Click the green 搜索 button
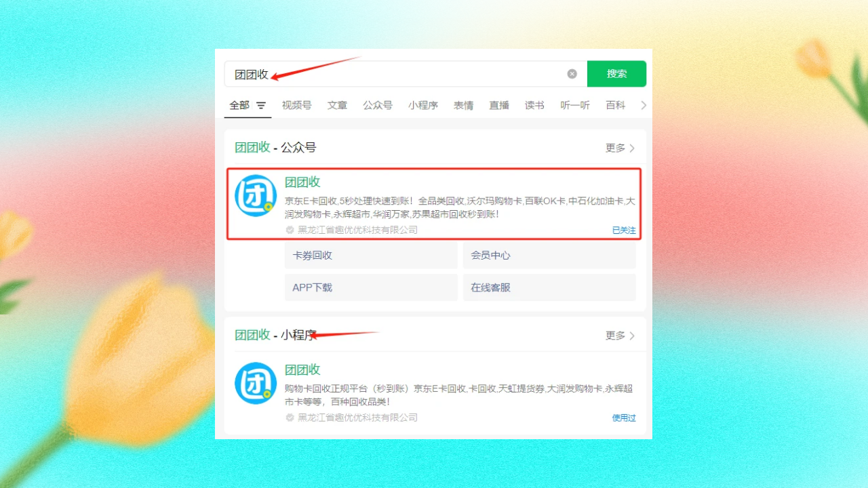 tap(616, 74)
